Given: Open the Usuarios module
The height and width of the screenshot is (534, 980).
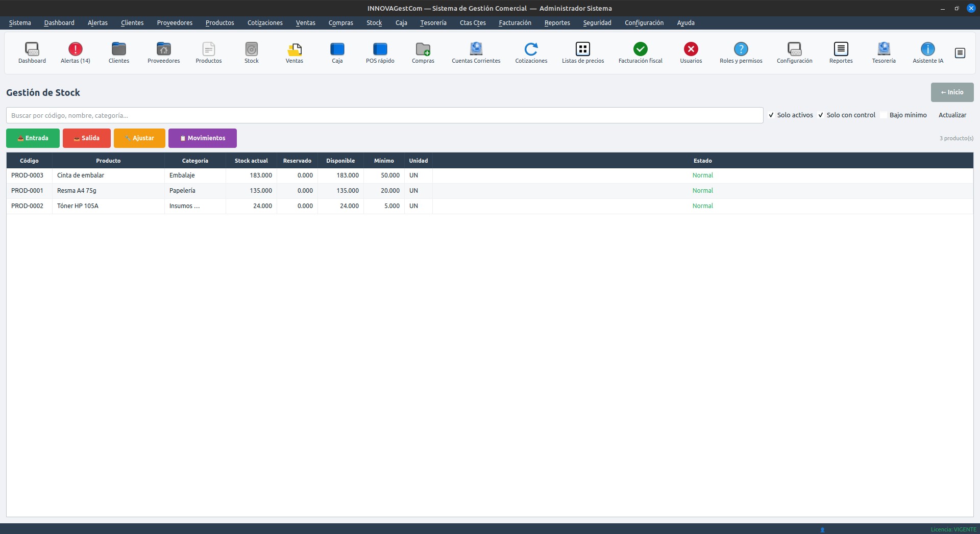Looking at the screenshot, I should (691, 53).
